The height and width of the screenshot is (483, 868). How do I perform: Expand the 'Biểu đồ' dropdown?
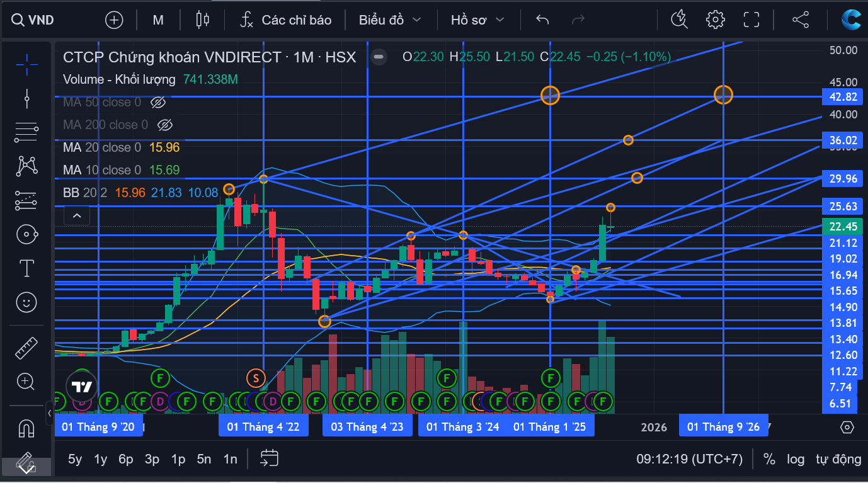point(390,20)
